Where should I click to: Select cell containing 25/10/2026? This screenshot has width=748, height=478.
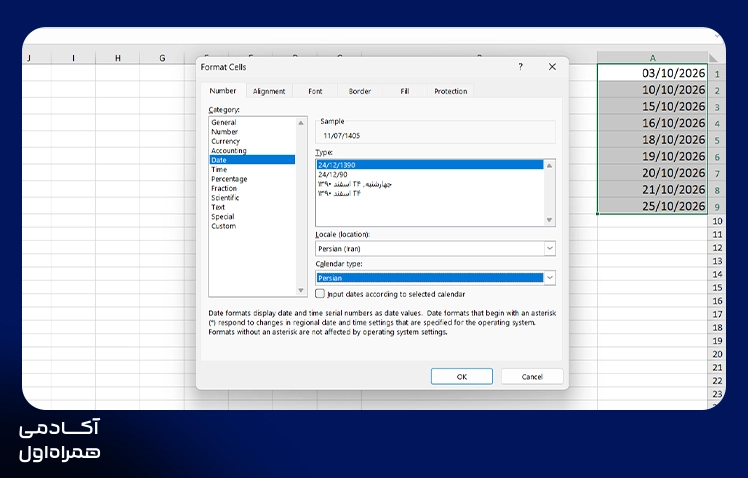pos(652,206)
